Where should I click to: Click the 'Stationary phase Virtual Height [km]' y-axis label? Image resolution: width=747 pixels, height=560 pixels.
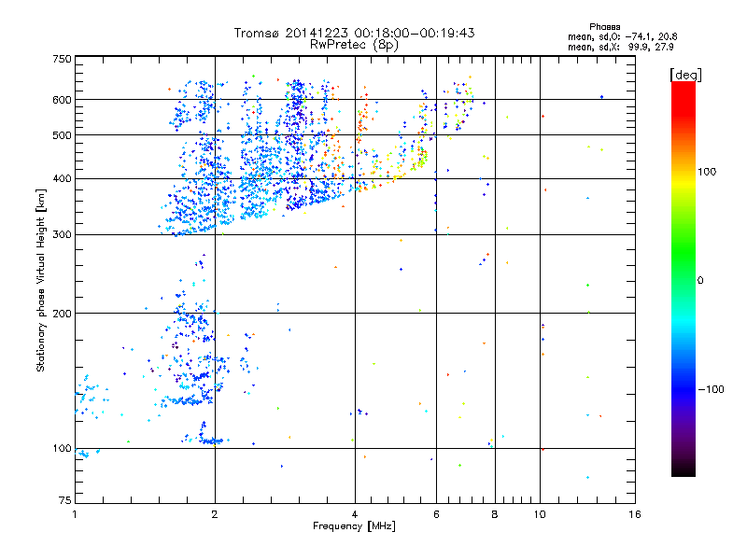click(41, 280)
